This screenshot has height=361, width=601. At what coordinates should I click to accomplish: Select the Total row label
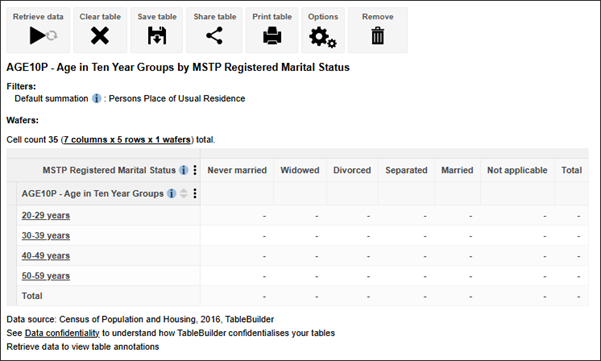pyautogui.click(x=32, y=296)
